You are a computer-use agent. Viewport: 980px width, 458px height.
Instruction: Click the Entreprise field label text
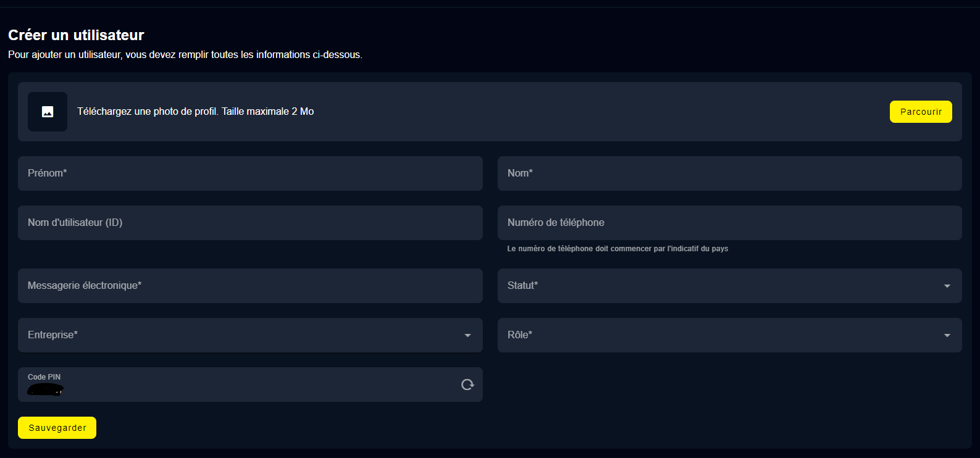point(52,335)
